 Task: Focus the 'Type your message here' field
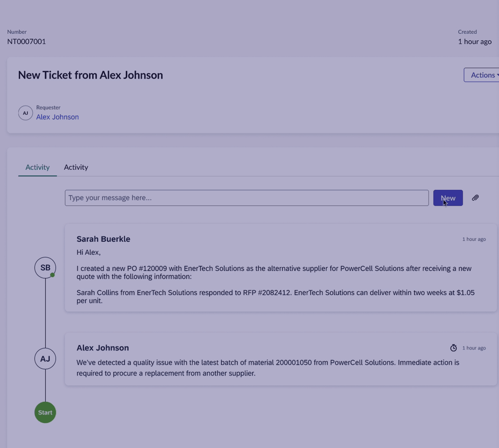coord(247,198)
